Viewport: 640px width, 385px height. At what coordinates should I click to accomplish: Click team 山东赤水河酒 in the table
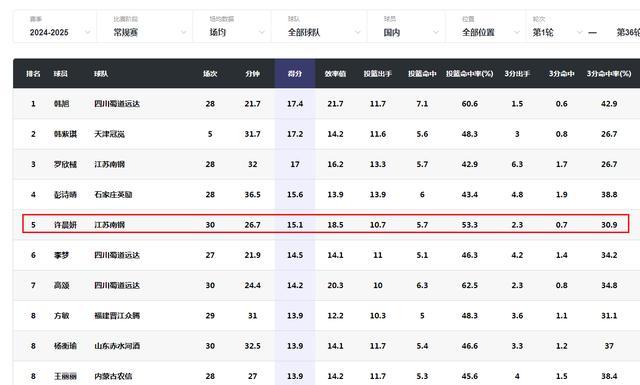click(x=117, y=346)
